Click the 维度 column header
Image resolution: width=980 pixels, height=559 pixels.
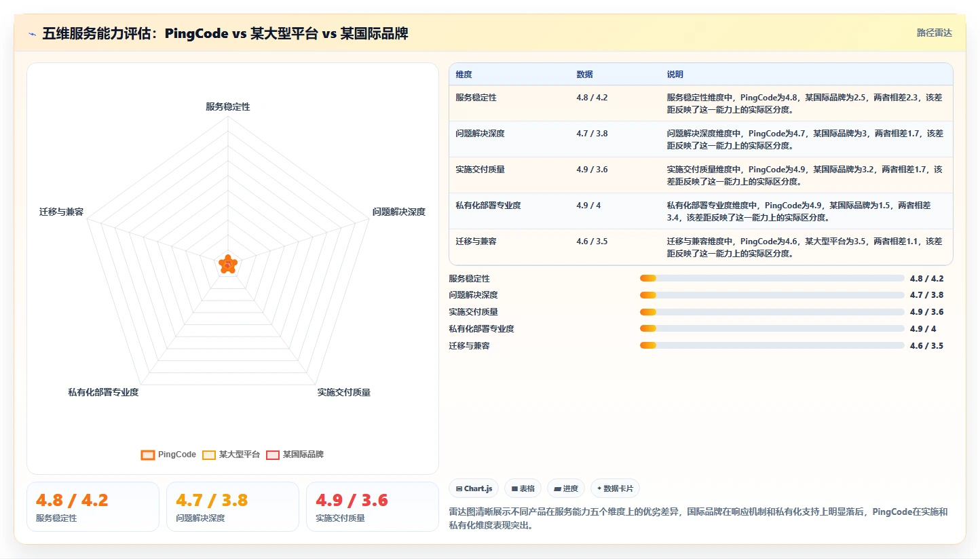coord(464,74)
